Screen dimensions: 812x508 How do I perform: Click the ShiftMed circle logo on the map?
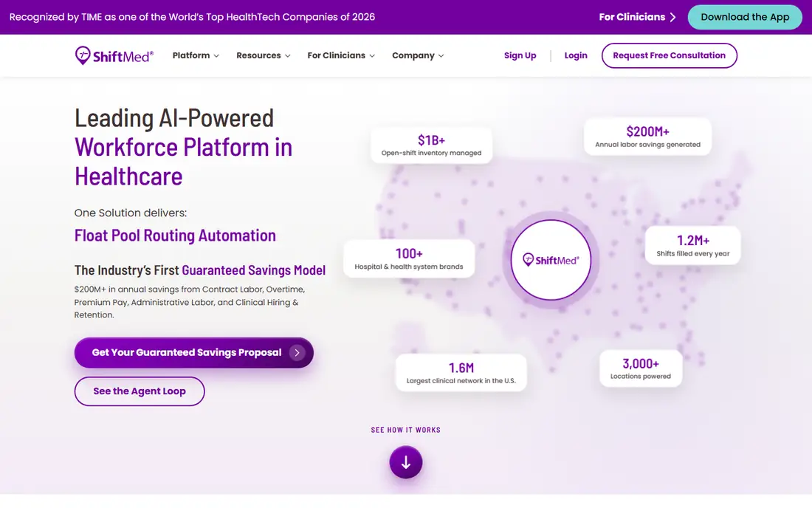coord(551,260)
